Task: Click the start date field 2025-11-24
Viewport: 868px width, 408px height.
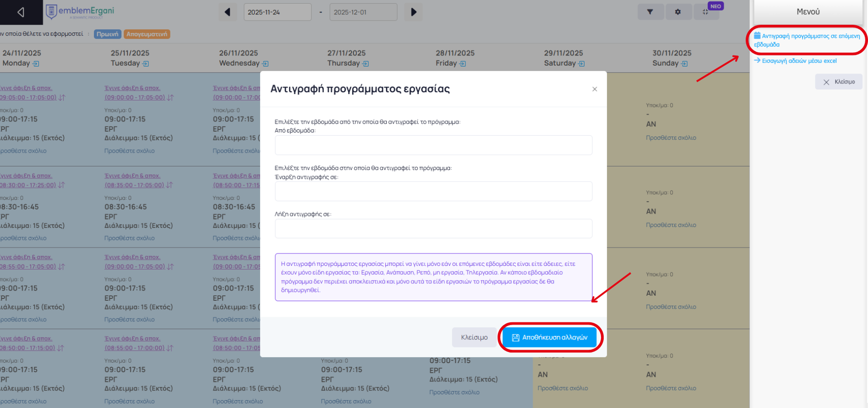Action: point(277,12)
